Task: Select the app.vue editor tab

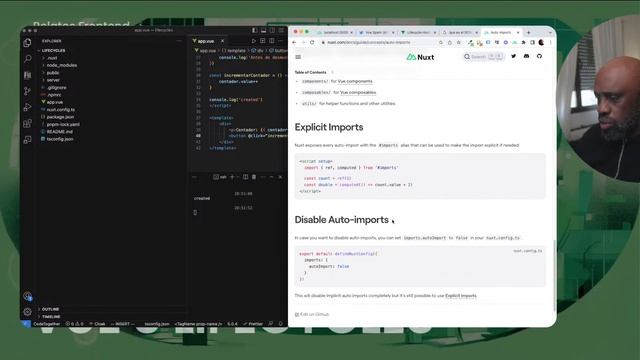Action: pyautogui.click(x=206, y=41)
